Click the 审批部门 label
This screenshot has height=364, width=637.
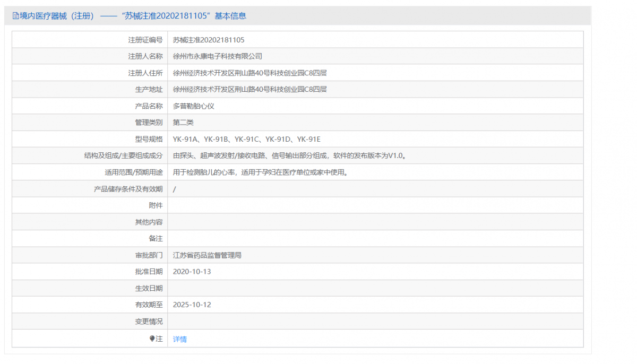pyautogui.click(x=149, y=255)
